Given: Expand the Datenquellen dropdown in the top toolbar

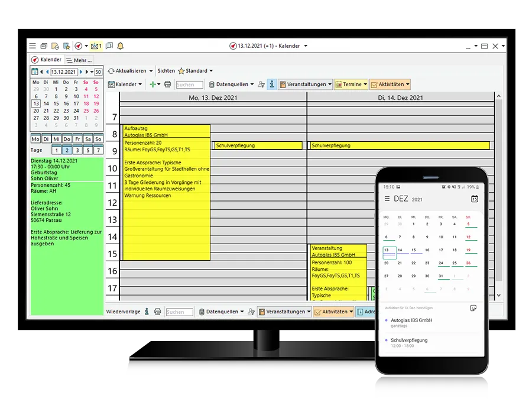Looking at the screenshot, I should click(231, 85).
